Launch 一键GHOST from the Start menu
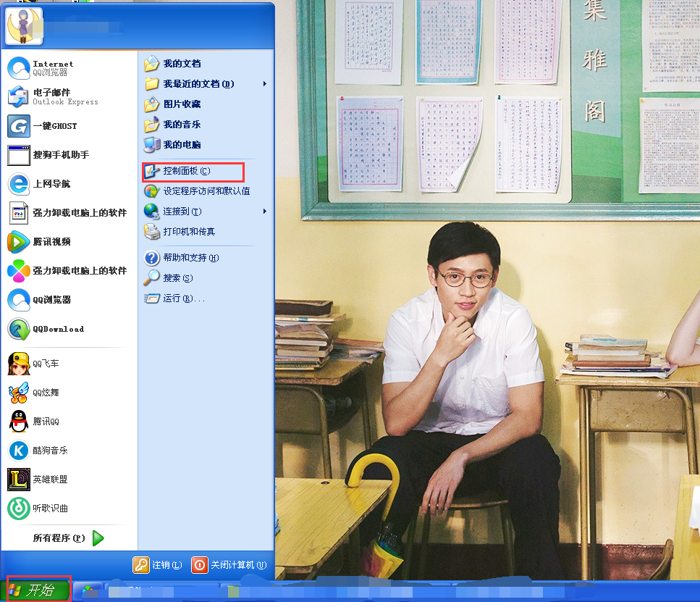 (69, 126)
